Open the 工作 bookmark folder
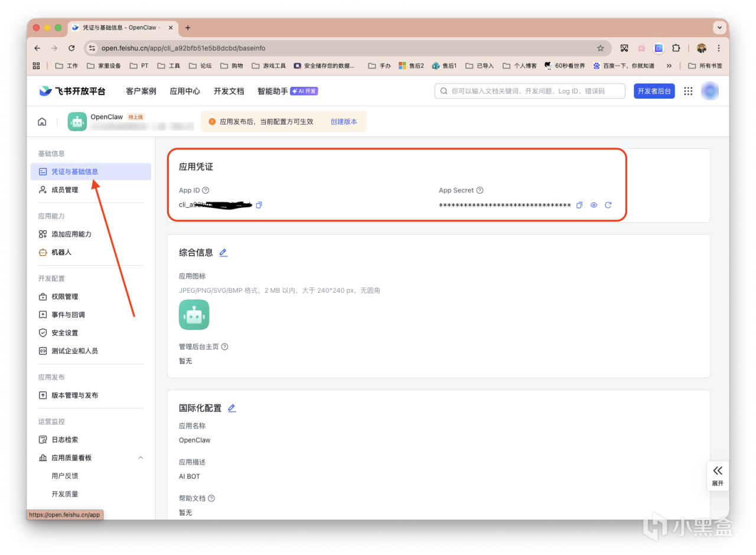756x555 pixels. point(67,66)
